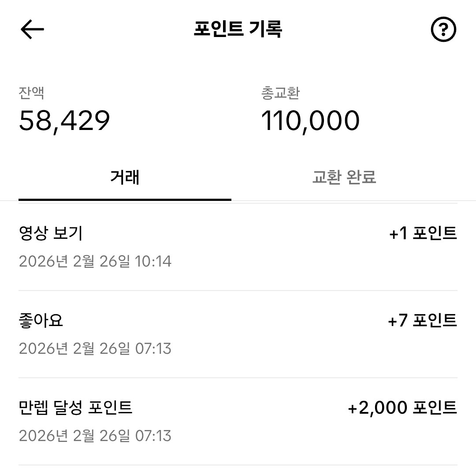Screen dimensions: 476x471
Task: Tap the divider above transaction list
Action: click(x=238, y=204)
